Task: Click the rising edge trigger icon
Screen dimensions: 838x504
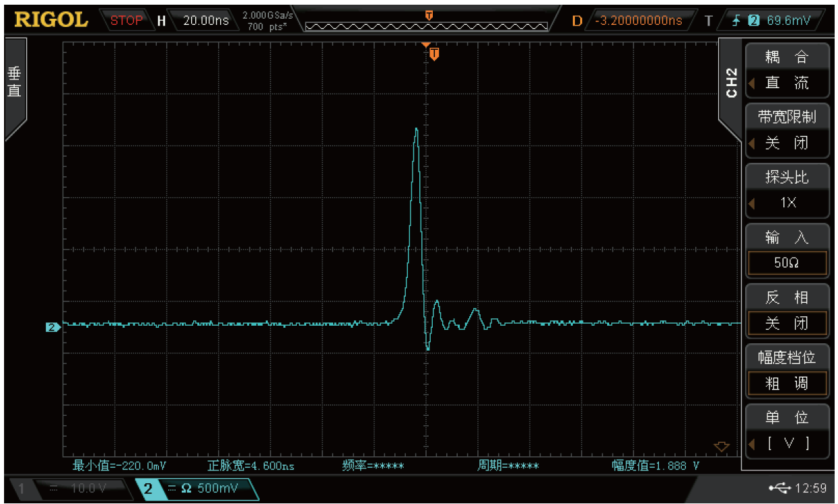Action: pos(736,21)
